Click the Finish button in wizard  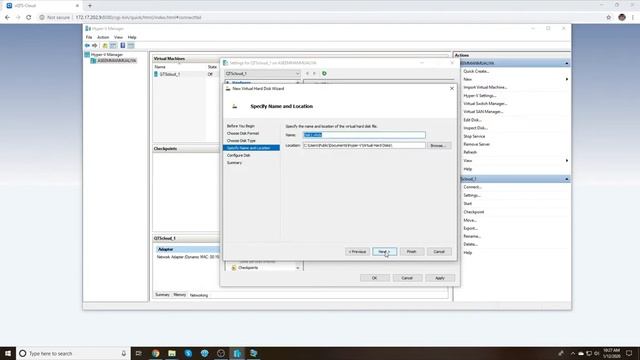411,251
